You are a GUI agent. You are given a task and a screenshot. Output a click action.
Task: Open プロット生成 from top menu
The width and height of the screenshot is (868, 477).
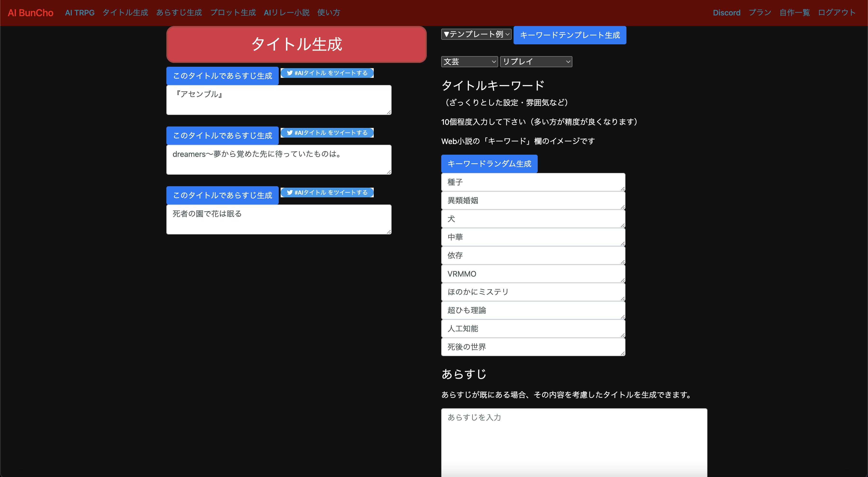point(233,13)
